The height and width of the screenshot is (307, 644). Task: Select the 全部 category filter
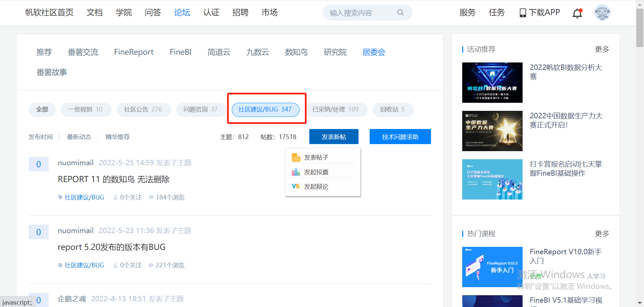point(42,109)
